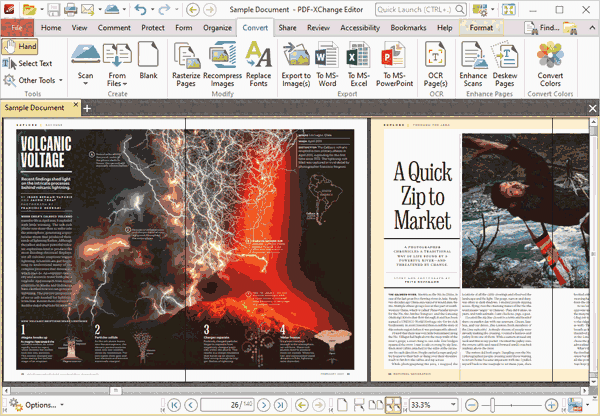Open the zoom level 33.3% dropdown
Screen dimensions: 600x416
pos(455,405)
